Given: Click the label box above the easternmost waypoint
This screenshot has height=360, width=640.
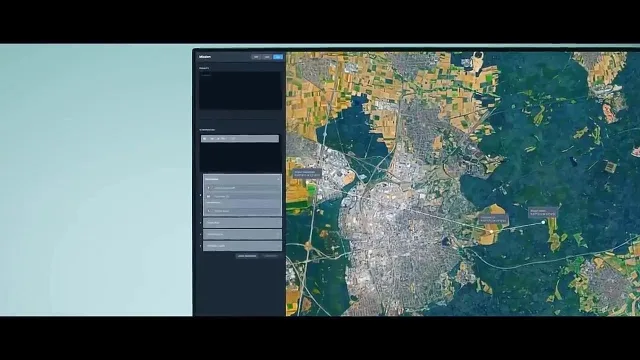Looking at the screenshot, I should tap(543, 212).
